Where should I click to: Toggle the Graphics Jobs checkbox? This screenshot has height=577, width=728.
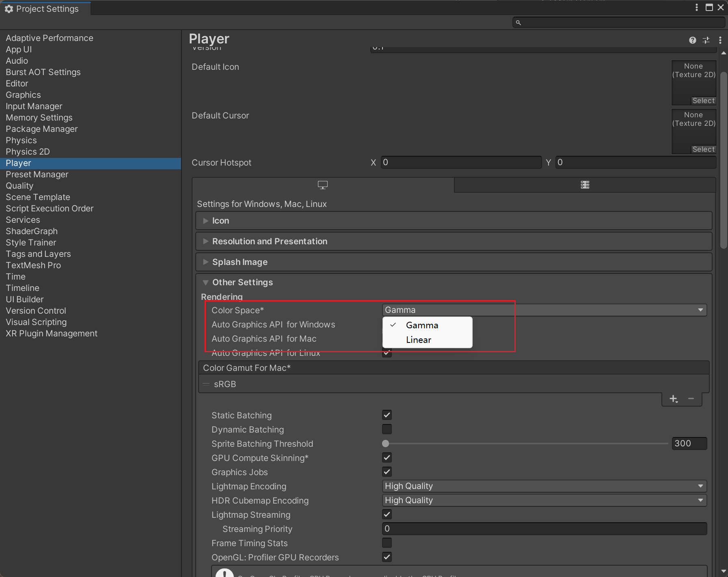tap(387, 472)
